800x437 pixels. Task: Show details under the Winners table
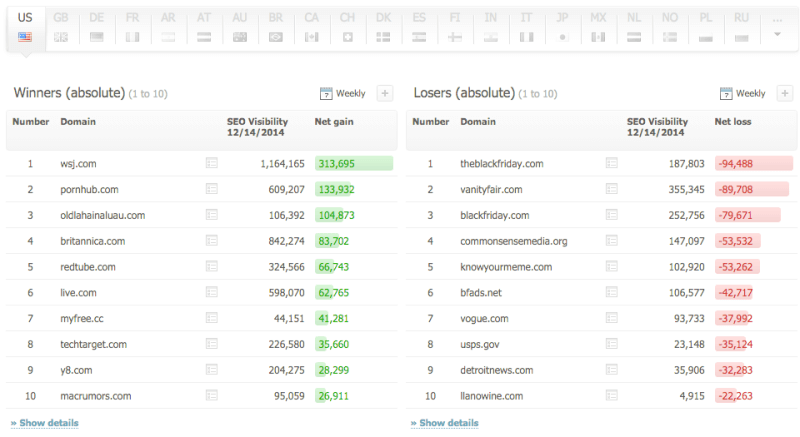pos(44,423)
